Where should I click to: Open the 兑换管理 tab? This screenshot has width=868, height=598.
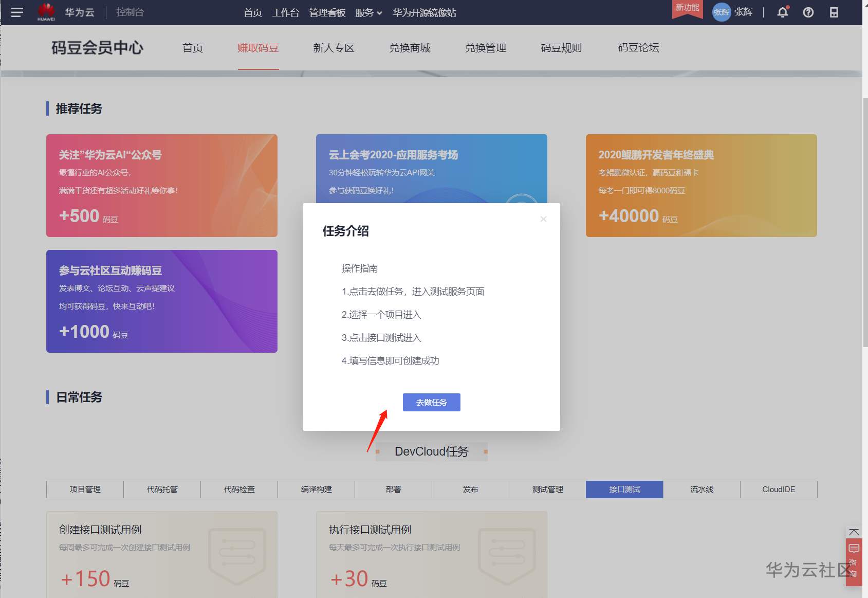486,48
